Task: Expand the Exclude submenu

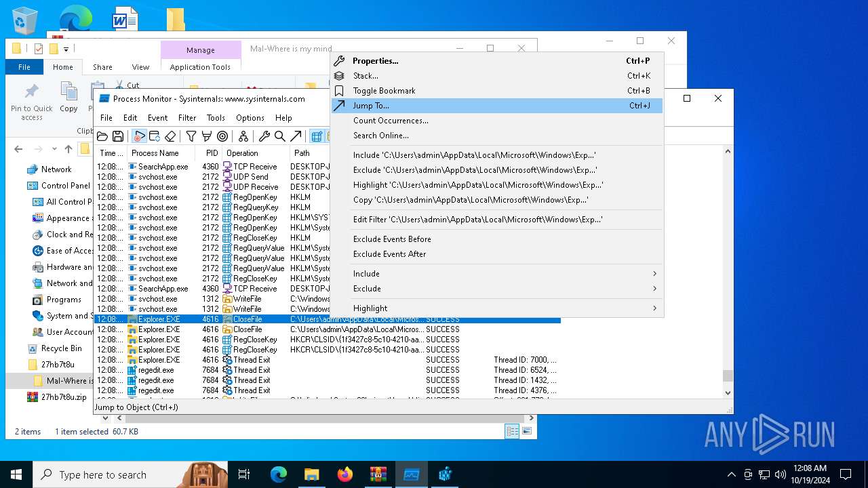Action: pos(497,289)
